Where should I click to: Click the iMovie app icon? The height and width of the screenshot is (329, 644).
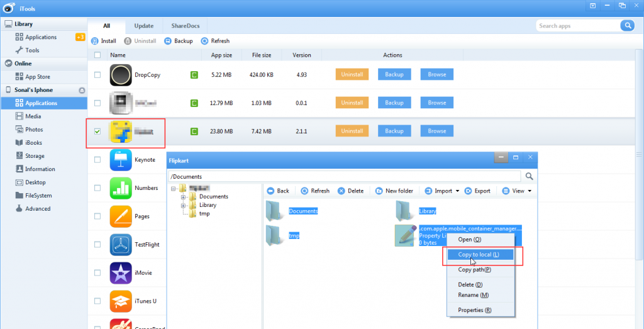click(x=120, y=273)
